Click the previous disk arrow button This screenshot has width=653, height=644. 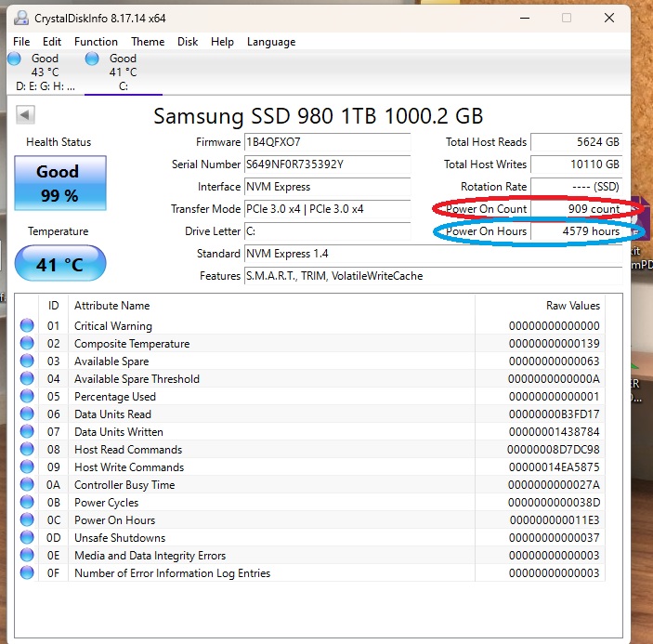(25, 114)
